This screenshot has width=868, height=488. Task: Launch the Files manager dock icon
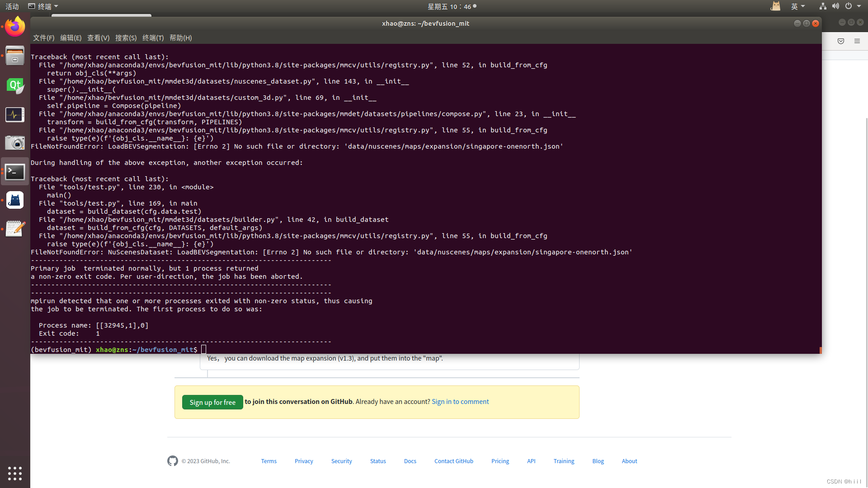click(x=15, y=56)
